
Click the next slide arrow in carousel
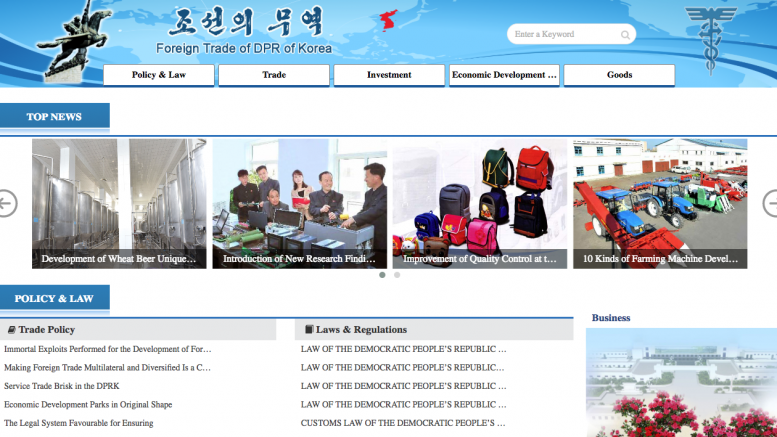tap(770, 203)
